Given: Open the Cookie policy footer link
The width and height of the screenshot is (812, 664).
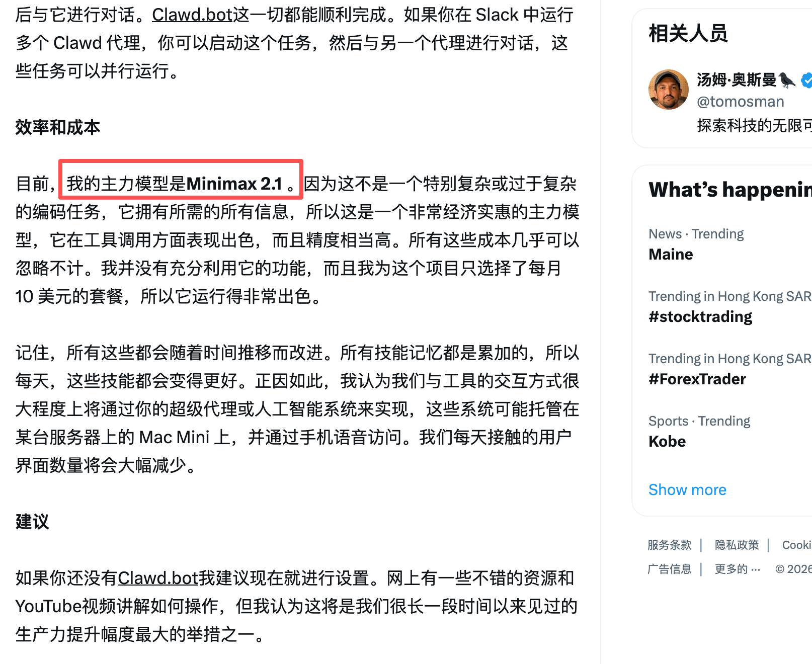Looking at the screenshot, I should tap(797, 545).
